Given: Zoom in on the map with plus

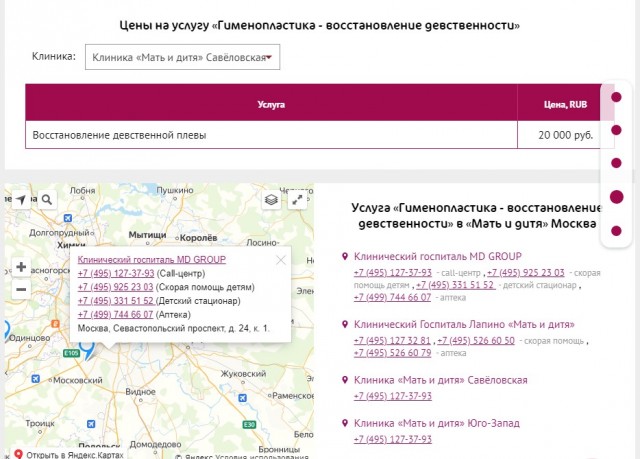Looking at the screenshot, I should click(21, 267).
